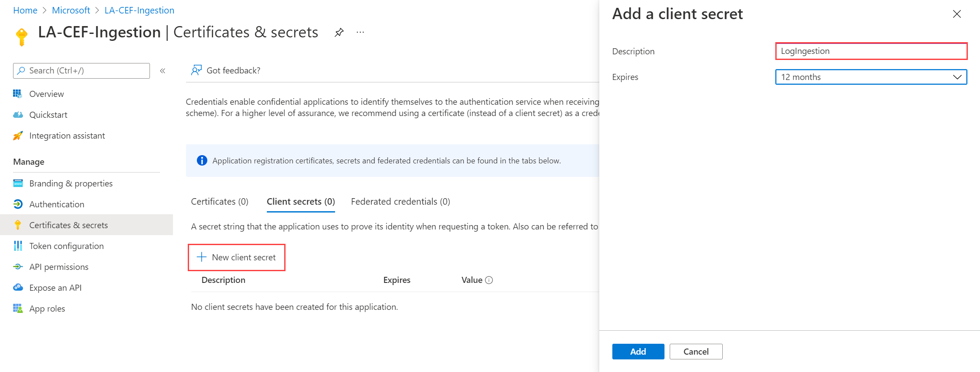Click the Got feedback person icon
The image size is (980, 372).
[196, 70]
